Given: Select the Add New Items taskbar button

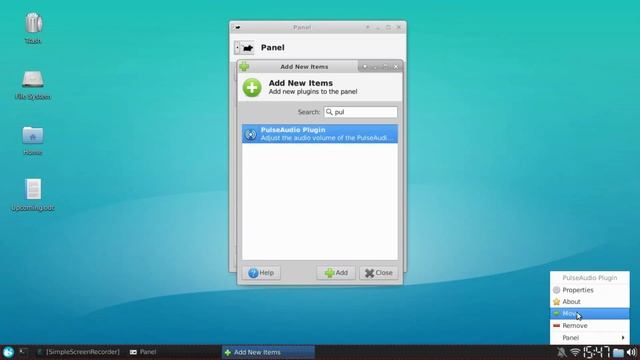Looking at the screenshot, I should 268,352.
